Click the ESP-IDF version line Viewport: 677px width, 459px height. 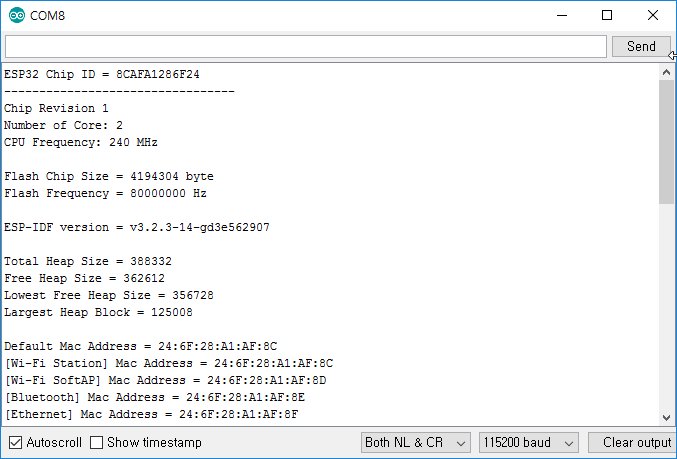pos(137,227)
